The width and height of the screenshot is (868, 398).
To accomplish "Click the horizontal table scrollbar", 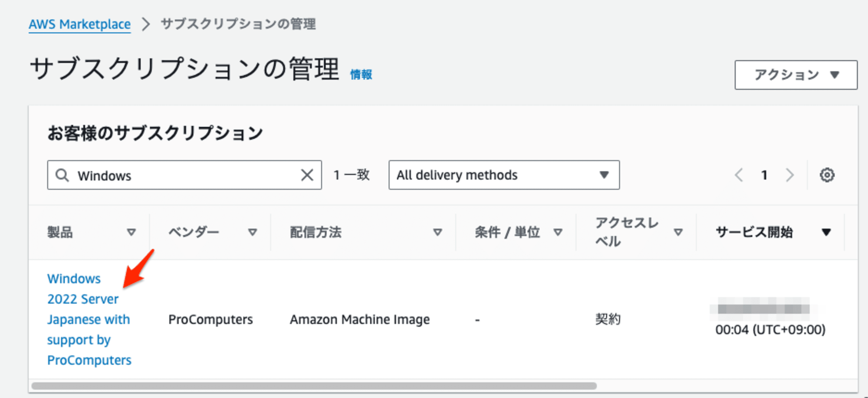I will (314, 386).
